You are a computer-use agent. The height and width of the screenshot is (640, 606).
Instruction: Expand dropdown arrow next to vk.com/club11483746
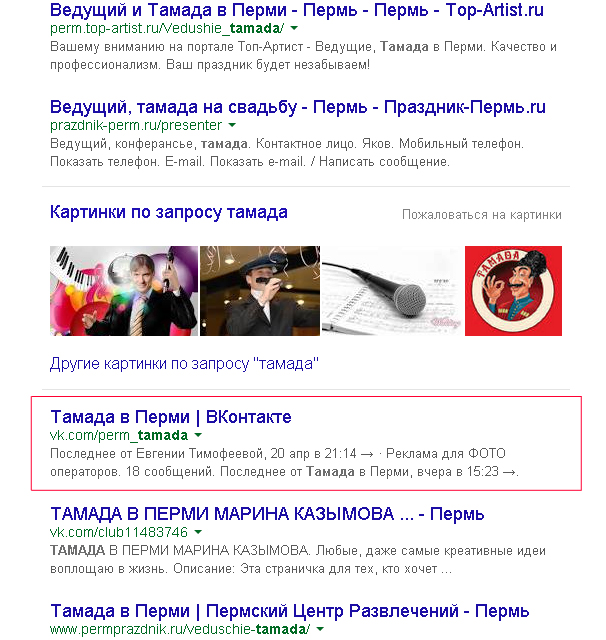[x=198, y=532]
